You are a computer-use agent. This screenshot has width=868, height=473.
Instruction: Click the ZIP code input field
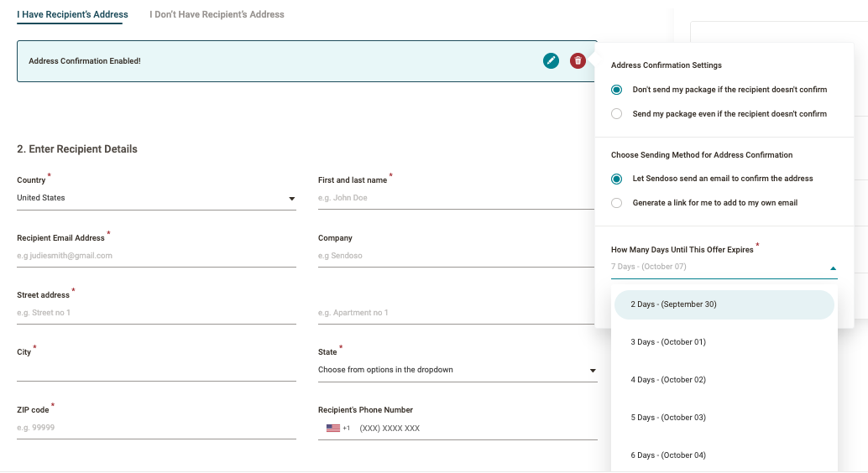click(x=156, y=428)
